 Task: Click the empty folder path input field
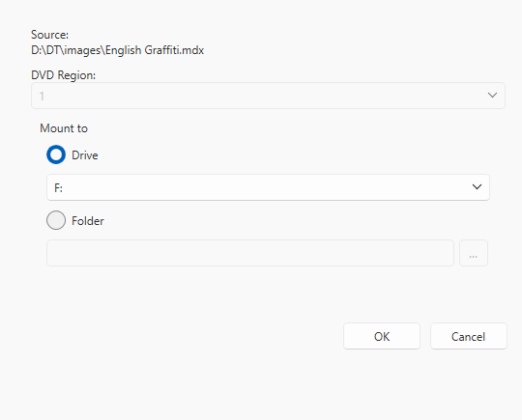tap(250, 253)
